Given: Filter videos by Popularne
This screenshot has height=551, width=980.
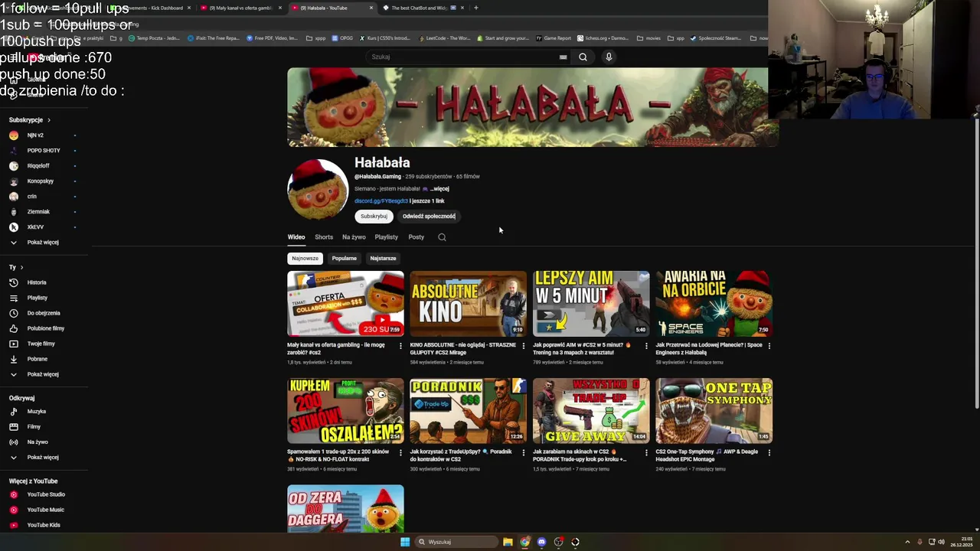Looking at the screenshot, I should (344, 258).
